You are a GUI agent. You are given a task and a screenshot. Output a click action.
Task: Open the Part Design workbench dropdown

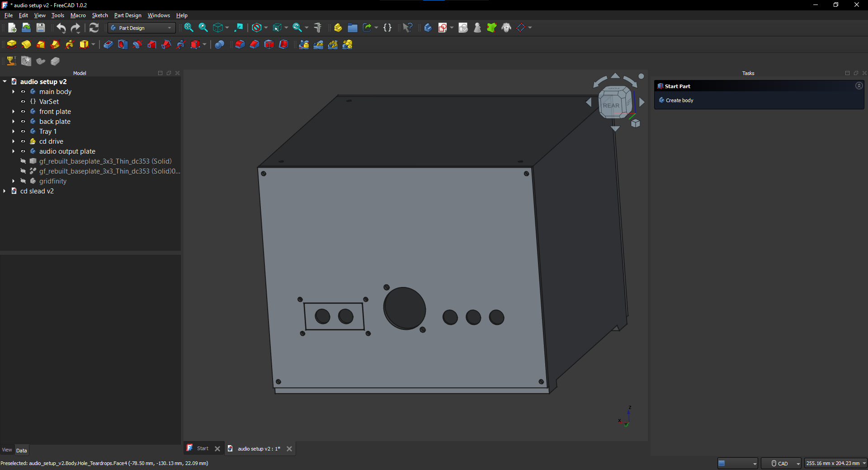click(x=142, y=28)
